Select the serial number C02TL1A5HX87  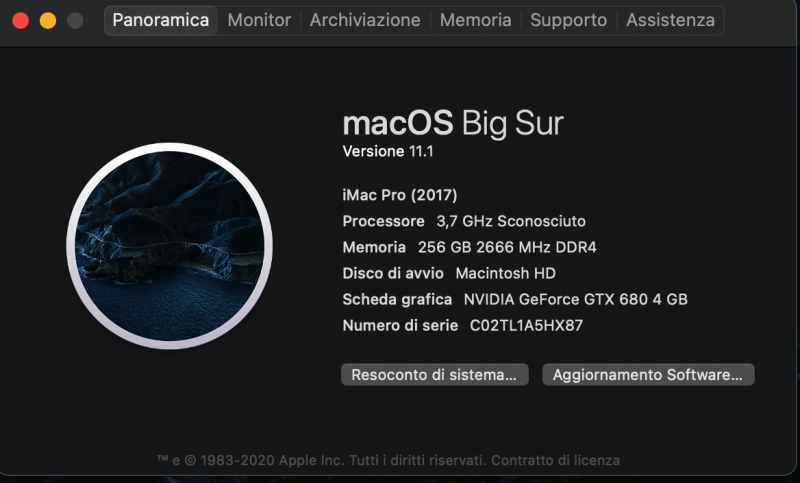click(x=526, y=325)
